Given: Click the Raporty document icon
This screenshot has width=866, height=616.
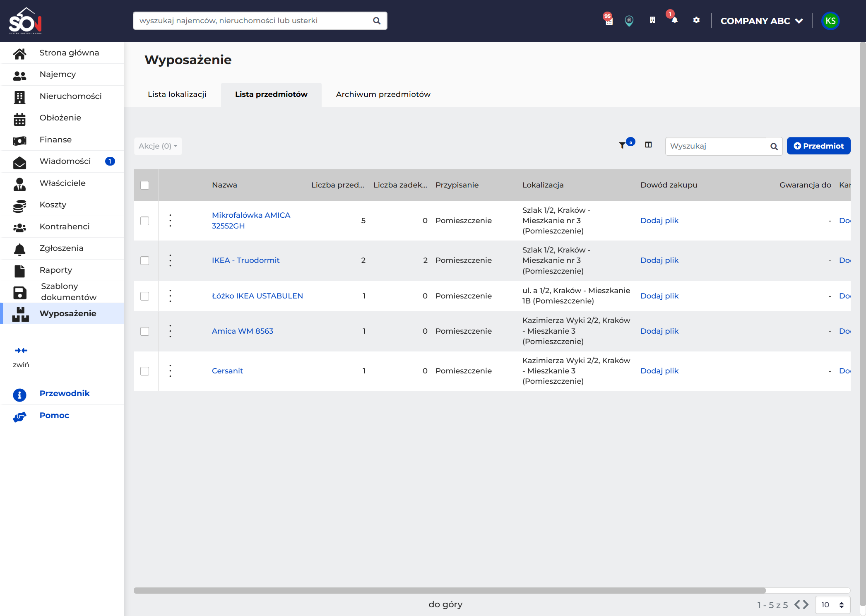Looking at the screenshot, I should pyautogui.click(x=19, y=271).
